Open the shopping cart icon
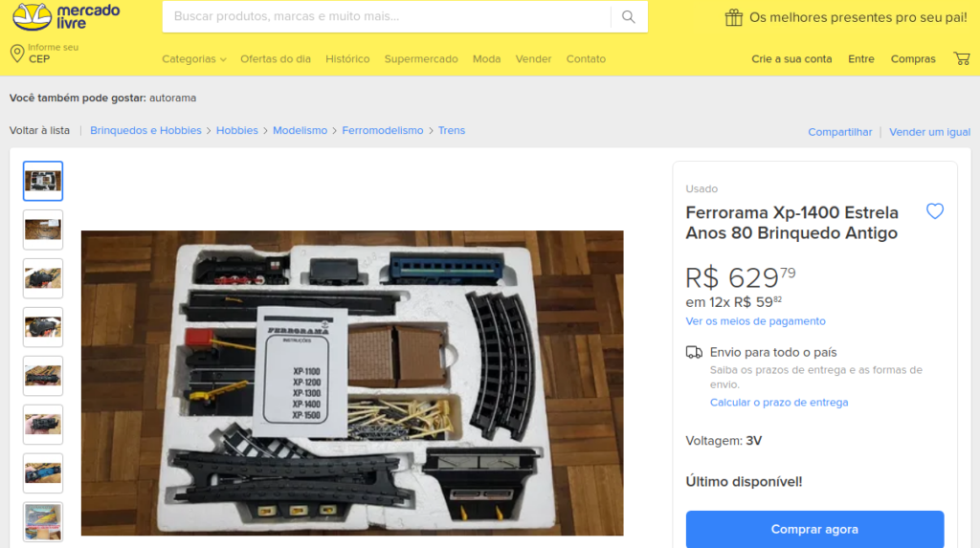The width and height of the screenshot is (980, 548). [962, 58]
